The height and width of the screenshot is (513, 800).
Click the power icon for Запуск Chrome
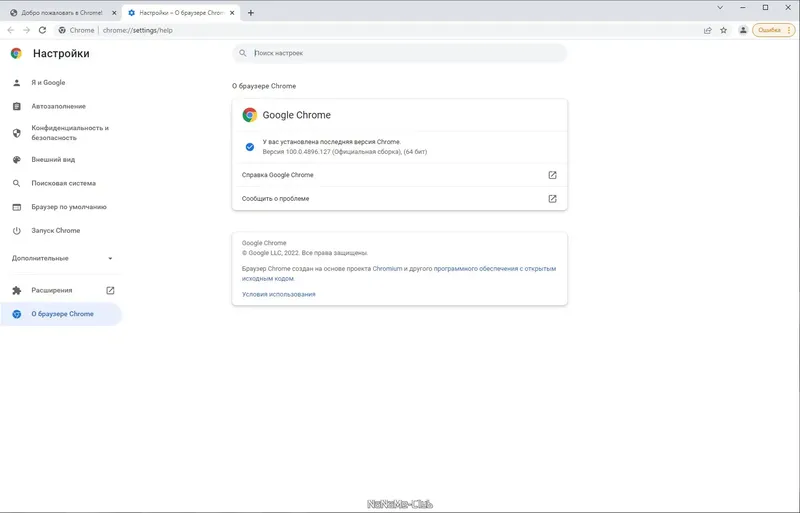[x=17, y=231]
